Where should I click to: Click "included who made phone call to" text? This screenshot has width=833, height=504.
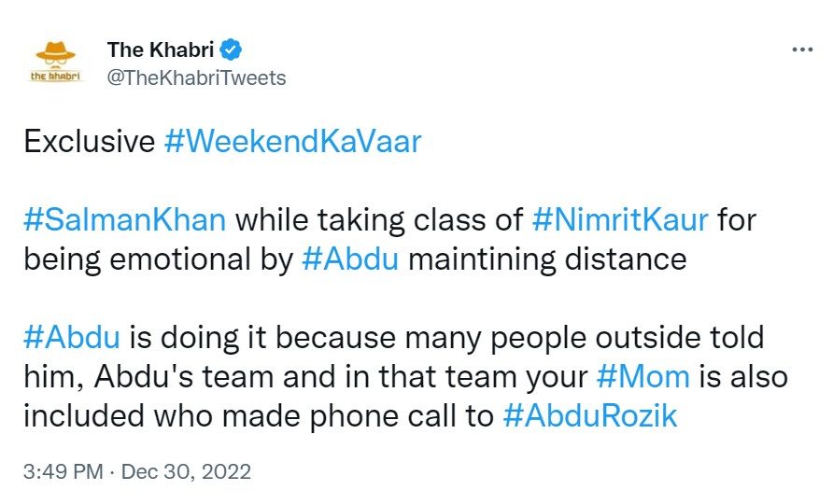pos(258,415)
